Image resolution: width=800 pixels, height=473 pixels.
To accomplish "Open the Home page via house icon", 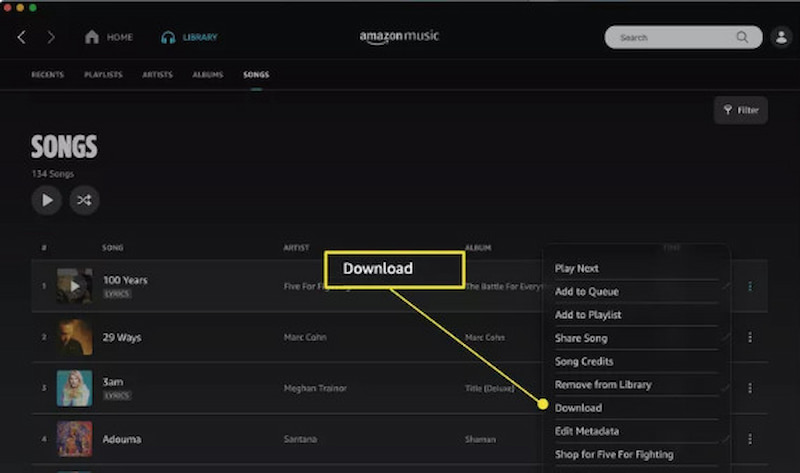I will pyautogui.click(x=92, y=37).
